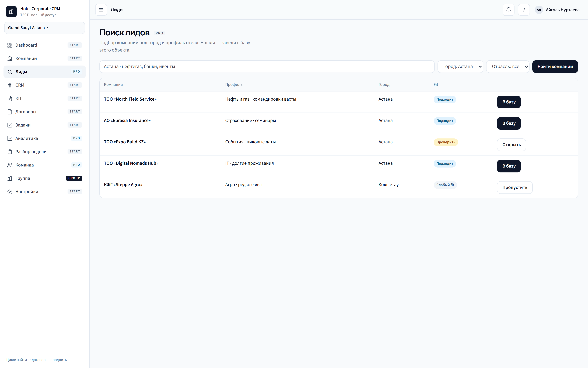This screenshot has width=588, height=368.
Task: Select ТОО «Expo Build KZ» company name
Action: coord(125,142)
